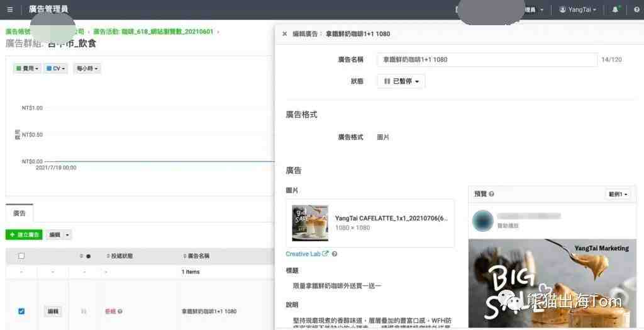The image size is (644, 330).
Task: Click the 1 items summary cell
Action: 191,272
